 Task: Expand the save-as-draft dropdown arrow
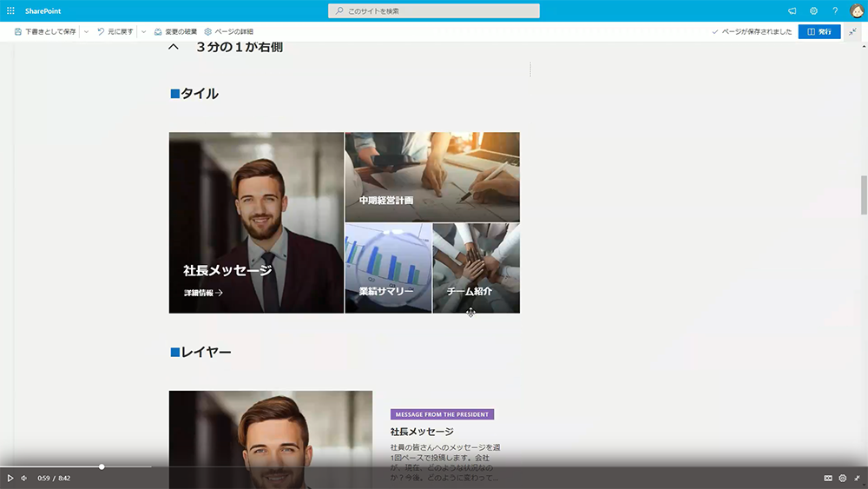pyautogui.click(x=86, y=31)
